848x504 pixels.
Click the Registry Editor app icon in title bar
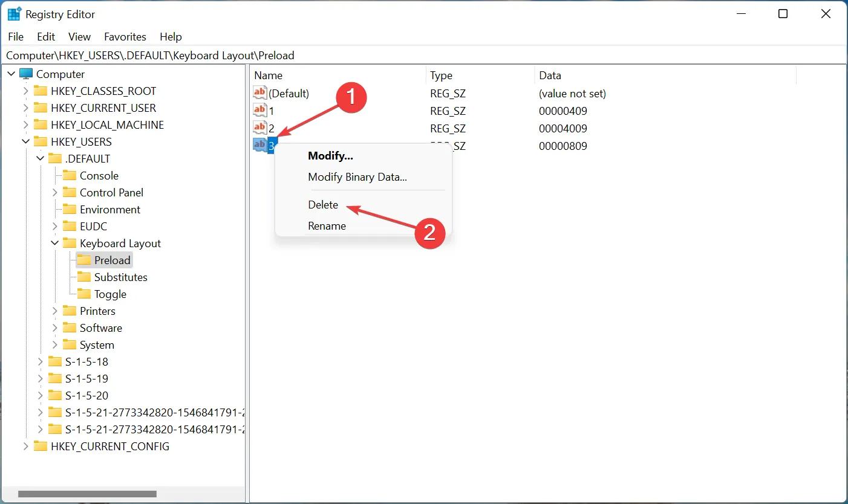point(14,14)
